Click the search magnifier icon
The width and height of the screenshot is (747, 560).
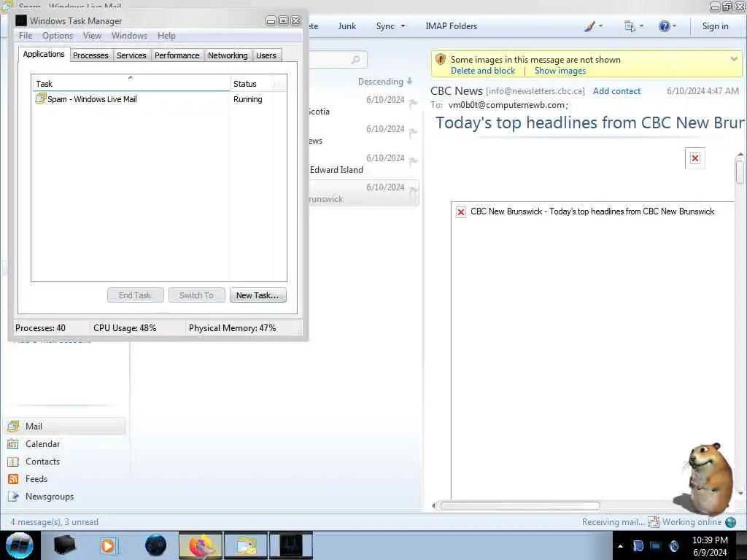tap(355, 60)
